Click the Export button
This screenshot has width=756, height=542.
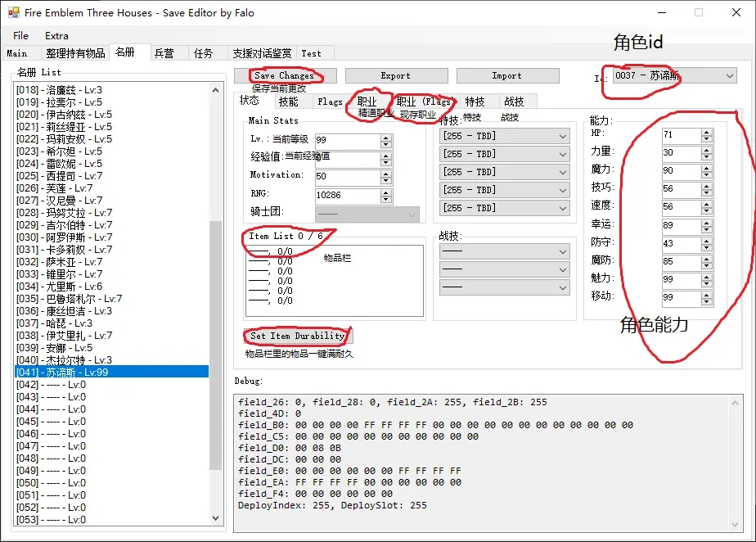coord(395,76)
